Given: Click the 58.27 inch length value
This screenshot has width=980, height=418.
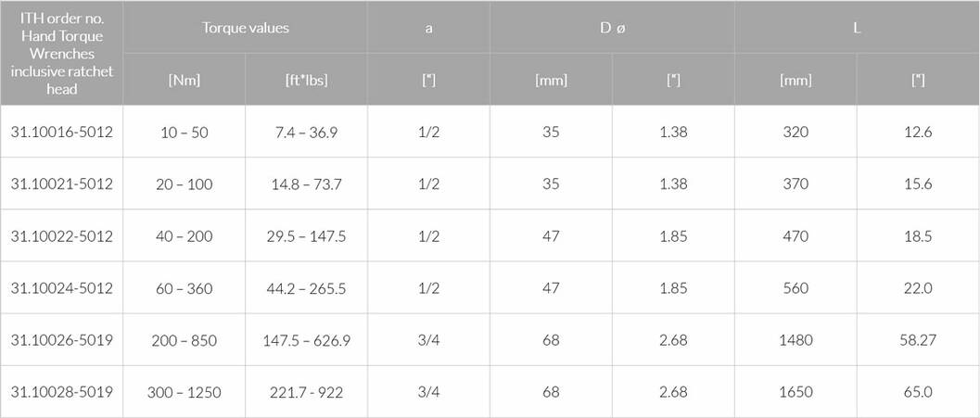Looking at the screenshot, I should point(918,340).
